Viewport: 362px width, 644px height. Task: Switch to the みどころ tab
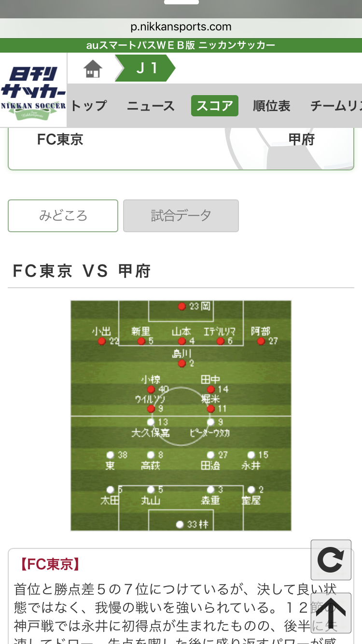pyautogui.click(x=63, y=216)
